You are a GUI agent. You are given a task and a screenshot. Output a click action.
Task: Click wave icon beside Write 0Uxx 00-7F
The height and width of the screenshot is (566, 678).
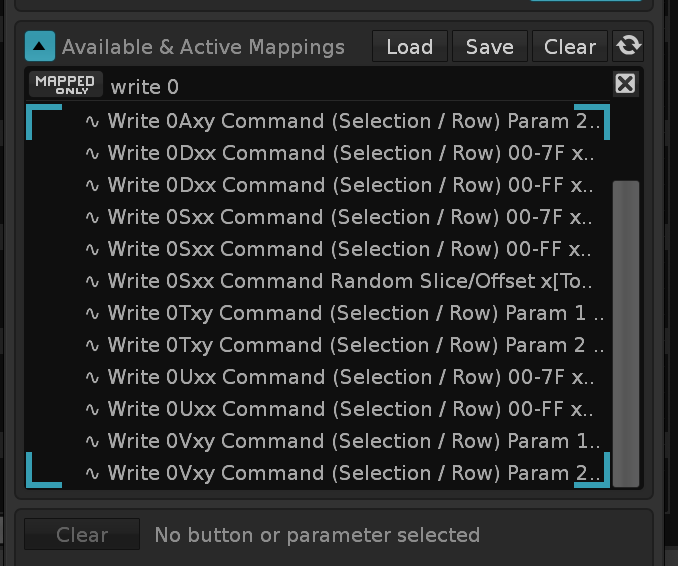coord(92,377)
